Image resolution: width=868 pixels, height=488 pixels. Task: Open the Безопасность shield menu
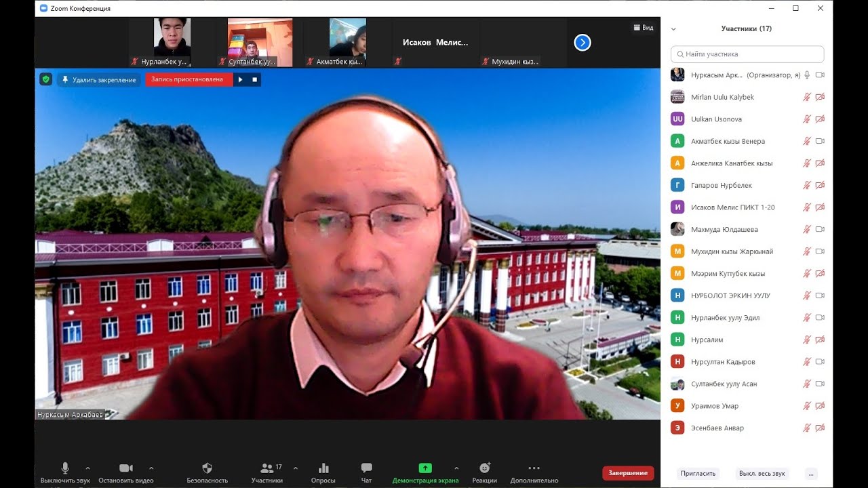[x=208, y=472]
